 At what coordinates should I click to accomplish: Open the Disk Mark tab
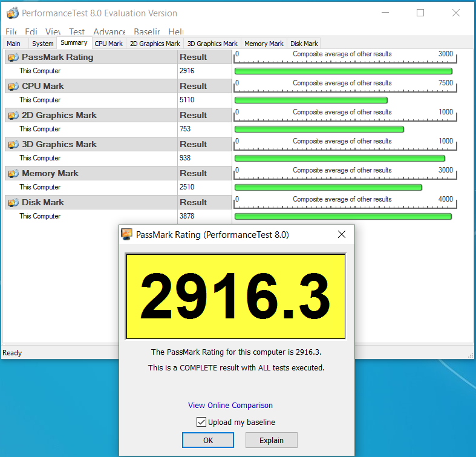point(304,44)
